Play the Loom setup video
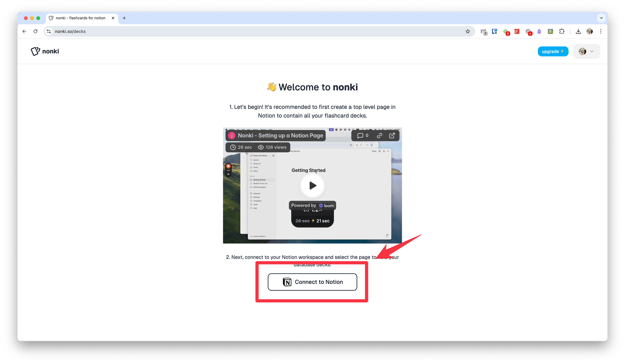The width and height of the screenshot is (625, 364). pos(312,186)
